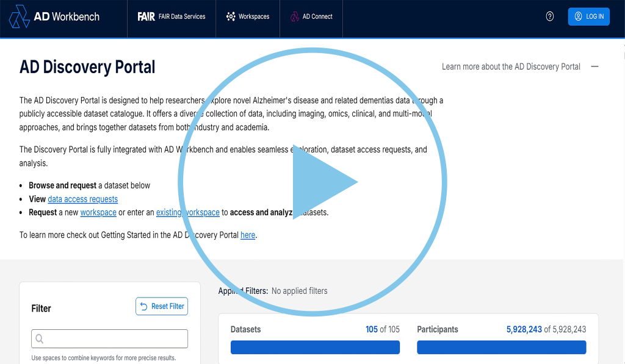The image size is (625, 364).
Task: Open the Workspaces menu item
Action: (x=248, y=16)
